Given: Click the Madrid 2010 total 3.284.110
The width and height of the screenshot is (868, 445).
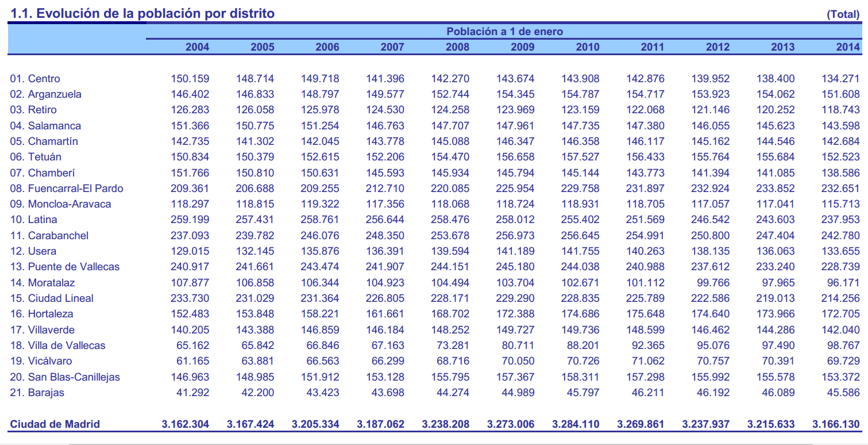Looking at the screenshot, I should pyautogui.click(x=576, y=424).
